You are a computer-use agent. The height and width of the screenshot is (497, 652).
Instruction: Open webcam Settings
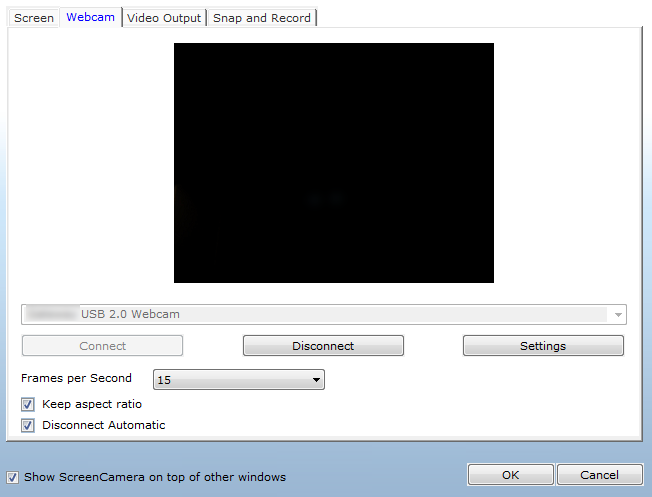click(x=543, y=346)
